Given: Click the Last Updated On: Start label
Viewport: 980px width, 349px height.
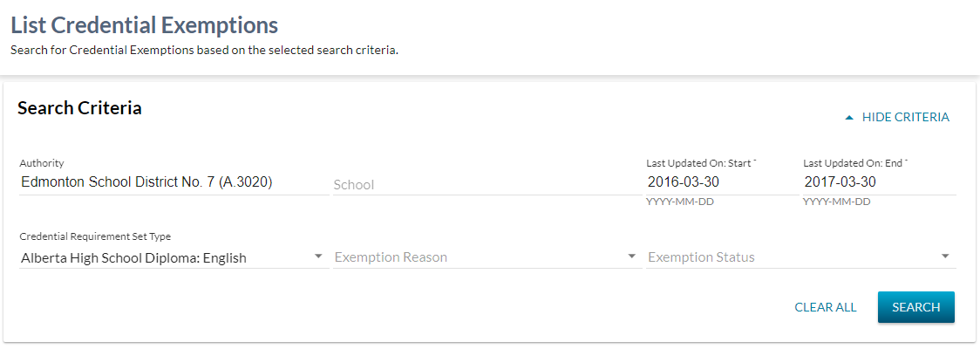Looking at the screenshot, I should coord(700,163).
